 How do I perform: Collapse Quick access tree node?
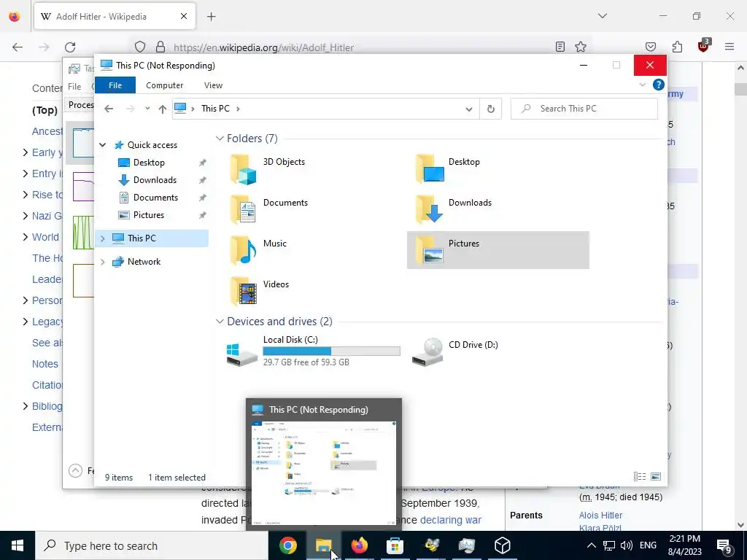click(x=102, y=145)
